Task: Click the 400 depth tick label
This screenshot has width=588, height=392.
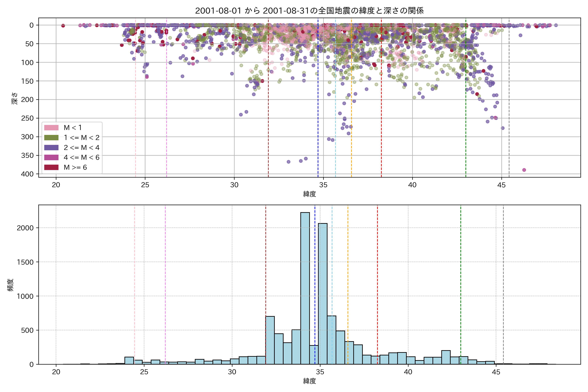Action: click(x=27, y=174)
